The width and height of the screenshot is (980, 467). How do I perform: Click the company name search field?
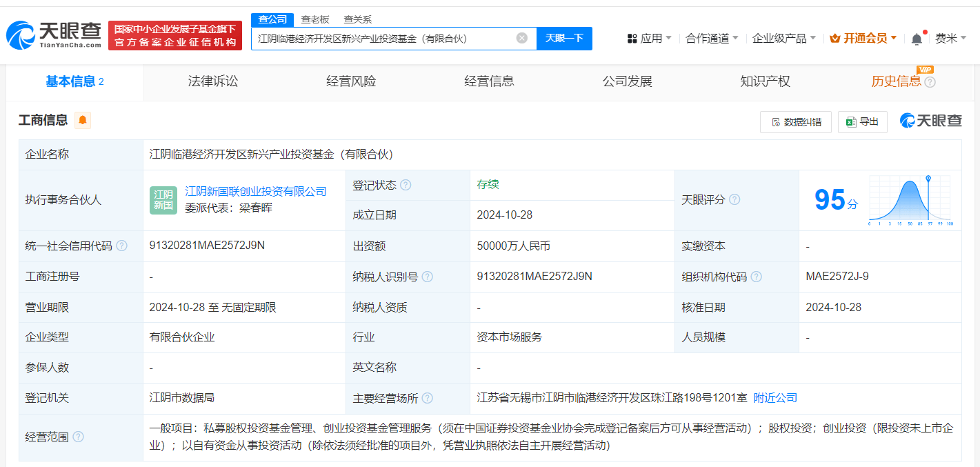(x=383, y=39)
